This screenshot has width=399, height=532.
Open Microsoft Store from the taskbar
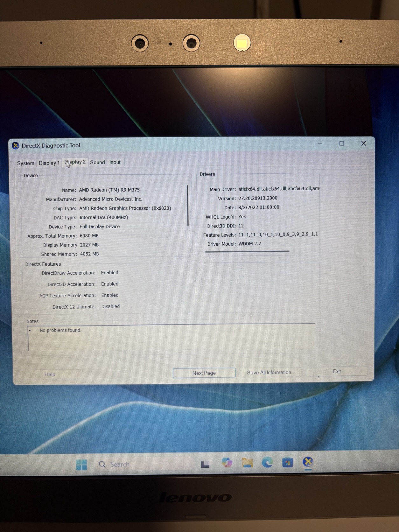point(287,462)
